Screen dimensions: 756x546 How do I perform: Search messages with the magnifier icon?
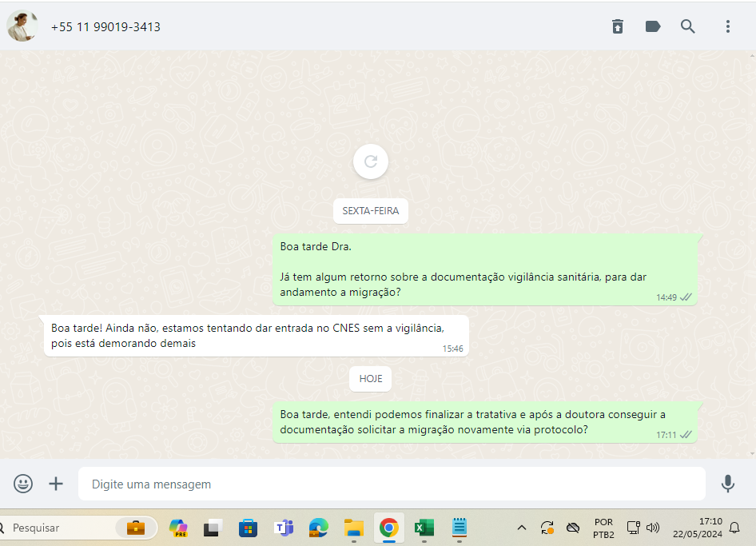coord(688,26)
